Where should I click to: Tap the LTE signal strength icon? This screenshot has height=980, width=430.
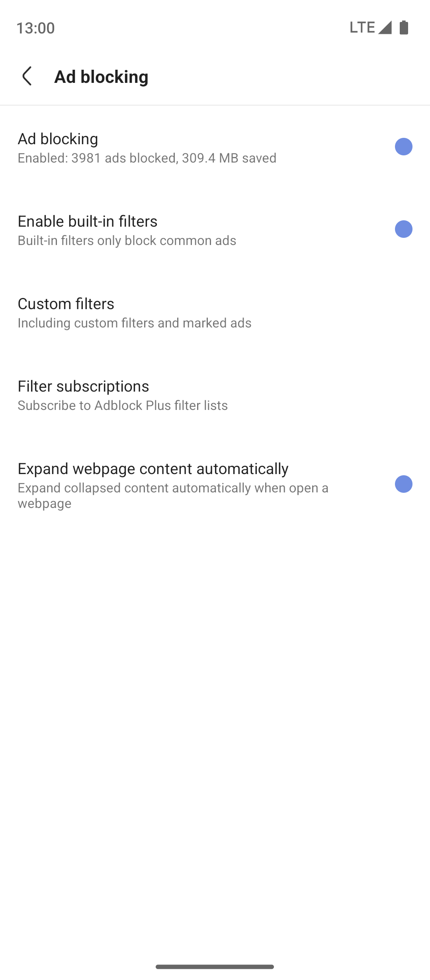(x=385, y=27)
